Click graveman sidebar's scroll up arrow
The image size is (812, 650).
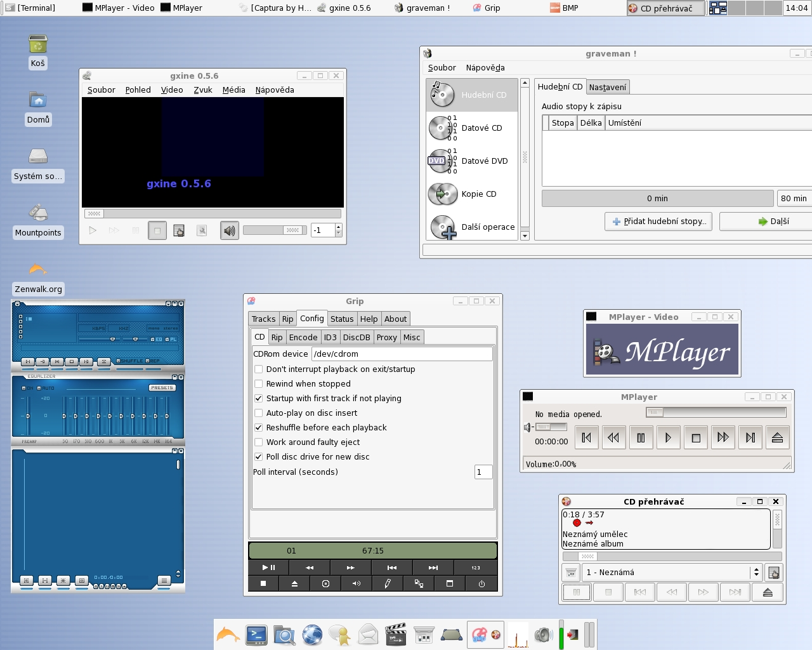(x=525, y=83)
